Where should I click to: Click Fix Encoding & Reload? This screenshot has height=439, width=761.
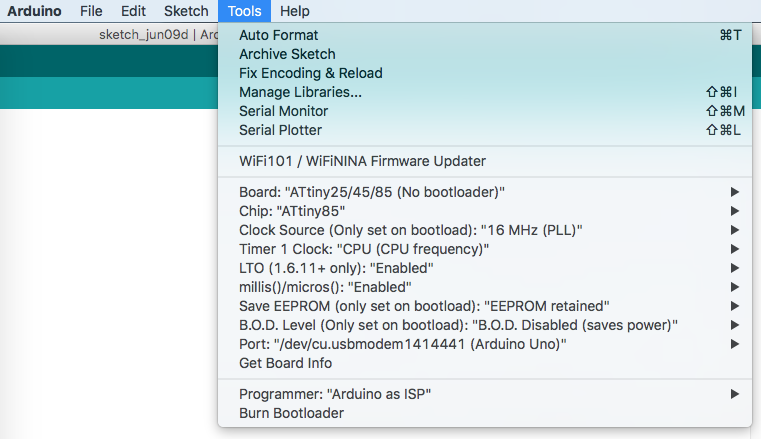click(485, 73)
